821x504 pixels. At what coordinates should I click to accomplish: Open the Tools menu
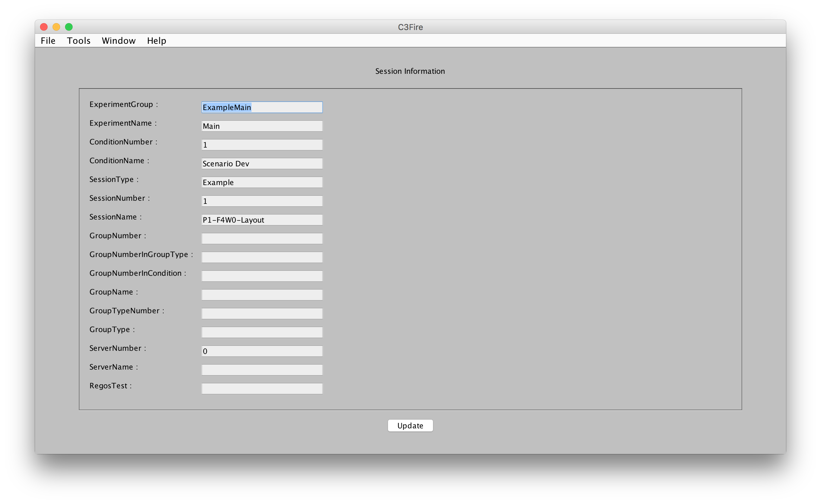pyautogui.click(x=79, y=41)
